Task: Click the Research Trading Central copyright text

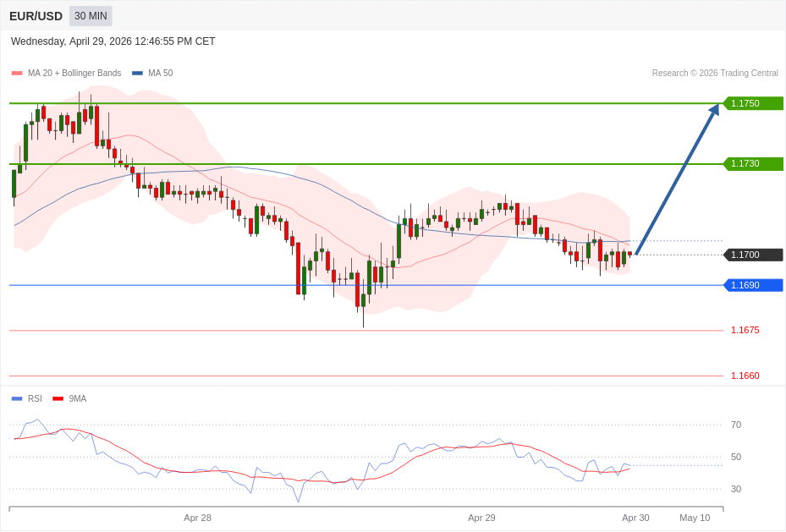Action: (714, 74)
